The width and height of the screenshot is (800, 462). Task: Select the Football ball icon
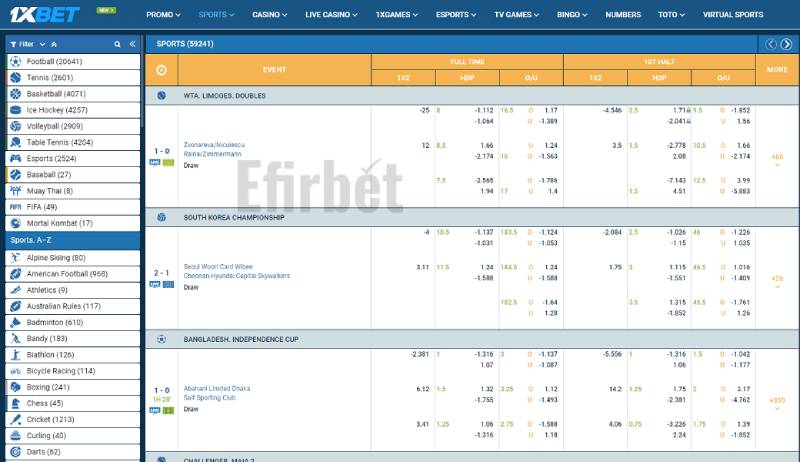(x=15, y=62)
